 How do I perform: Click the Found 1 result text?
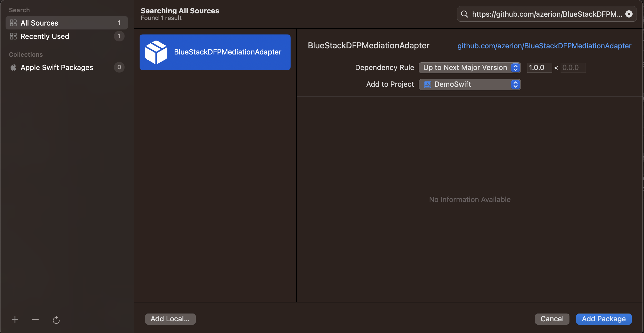pyautogui.click(x=161, y=18)
